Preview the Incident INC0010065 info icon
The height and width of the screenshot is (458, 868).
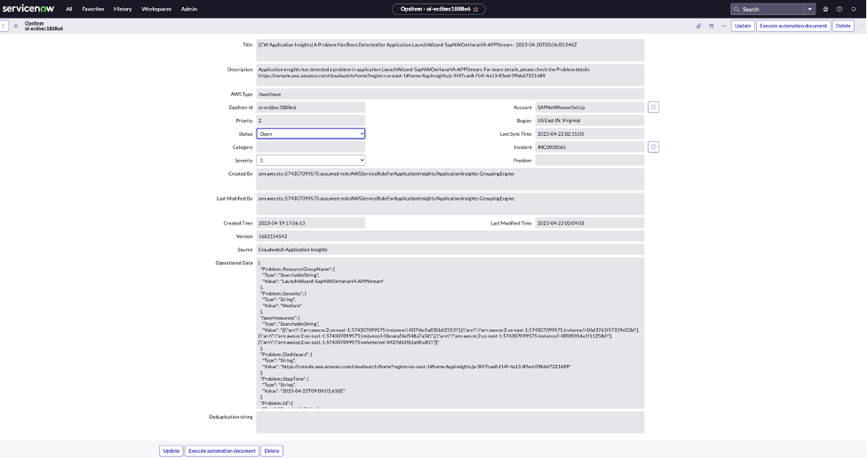click(x=653, y=147)
